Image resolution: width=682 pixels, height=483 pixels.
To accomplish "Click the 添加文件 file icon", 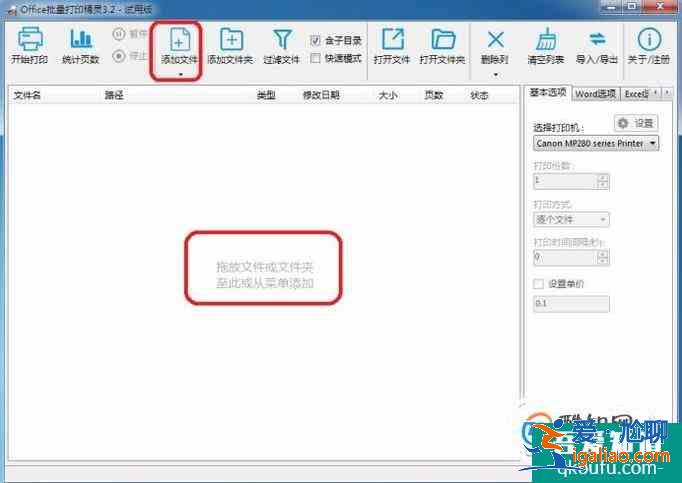I will 179,39.
